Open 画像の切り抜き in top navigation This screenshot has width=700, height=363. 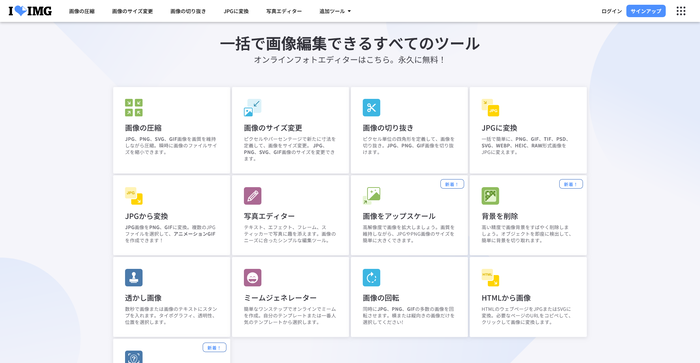(188, 11)
